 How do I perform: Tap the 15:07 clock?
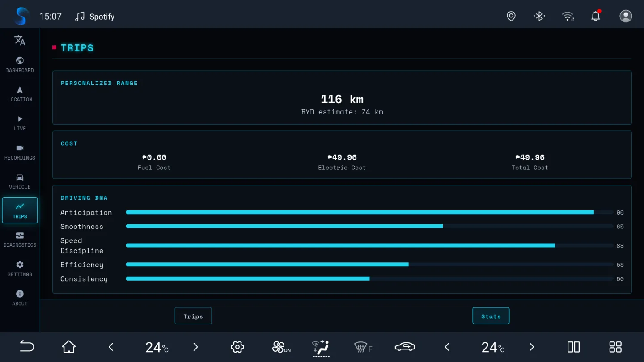click(x=51, y=17)
